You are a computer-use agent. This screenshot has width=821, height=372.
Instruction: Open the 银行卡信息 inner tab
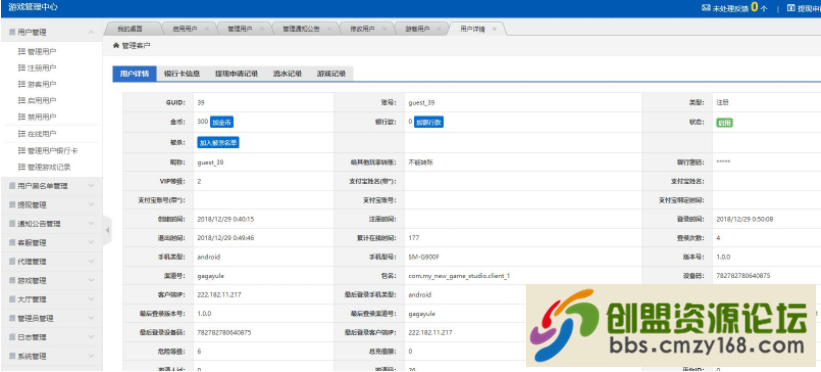click(x=182, y=74)
